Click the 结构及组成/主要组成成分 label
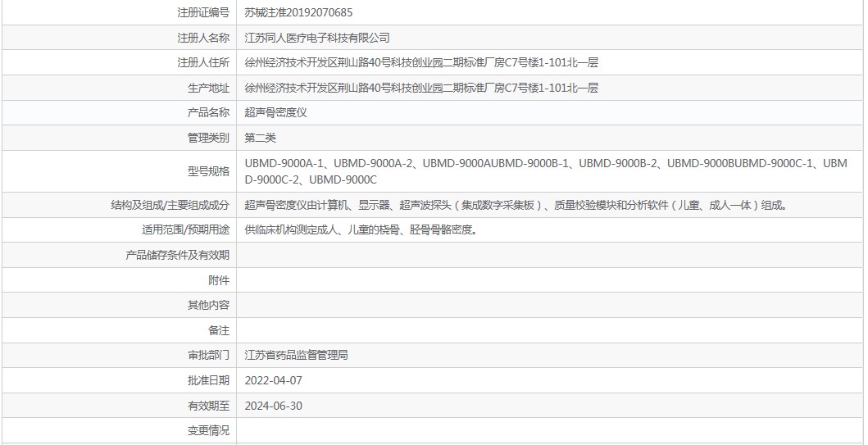868x445 pixels. coord(170,206)
